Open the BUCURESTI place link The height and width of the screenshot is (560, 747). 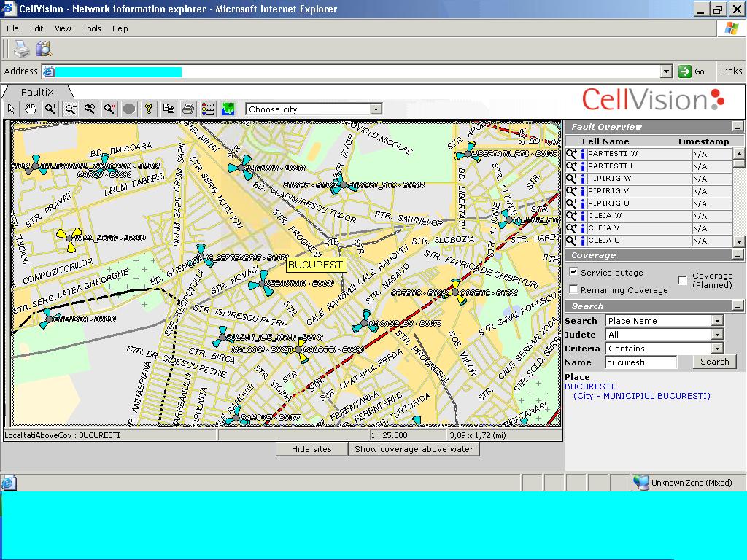589,386
